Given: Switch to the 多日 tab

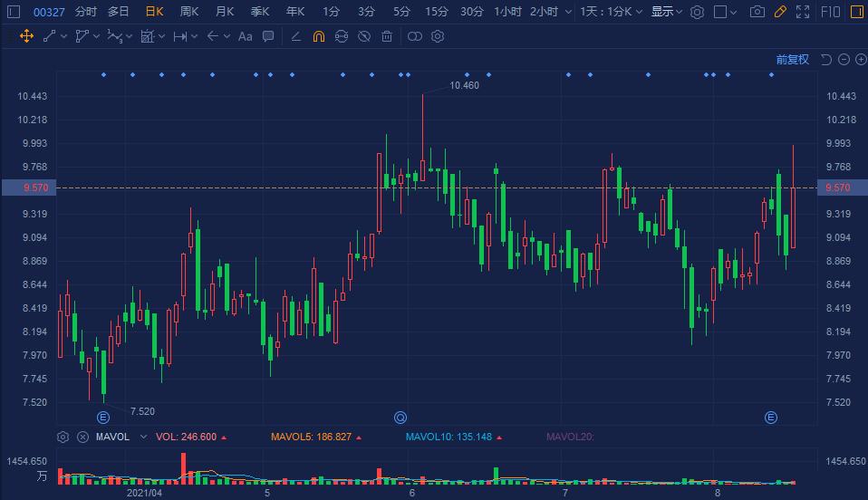Looking at the screenshot, I should (119, 12).
